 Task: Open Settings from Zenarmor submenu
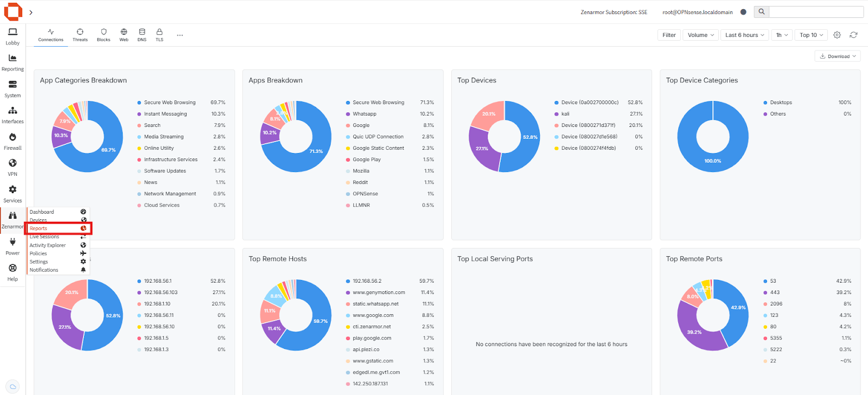(x=58, y=262)
